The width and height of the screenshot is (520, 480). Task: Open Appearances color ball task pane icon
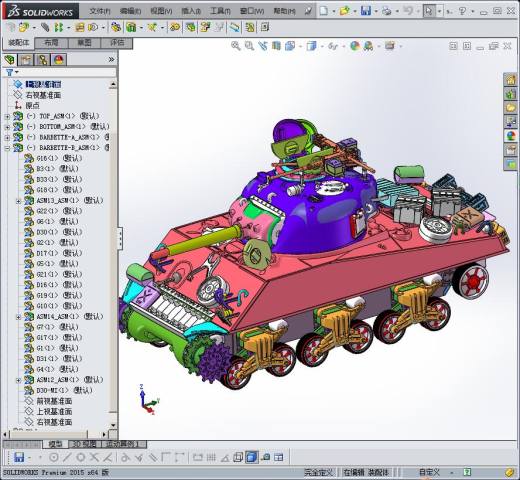(x=511, y=136)
